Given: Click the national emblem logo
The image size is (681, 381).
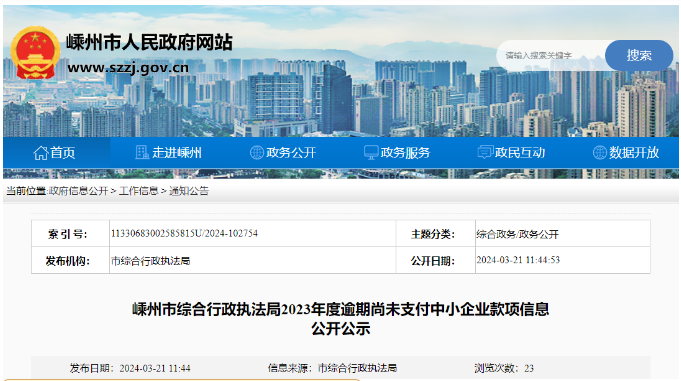Looking at the screenshot, I should [x=35, y=53].
